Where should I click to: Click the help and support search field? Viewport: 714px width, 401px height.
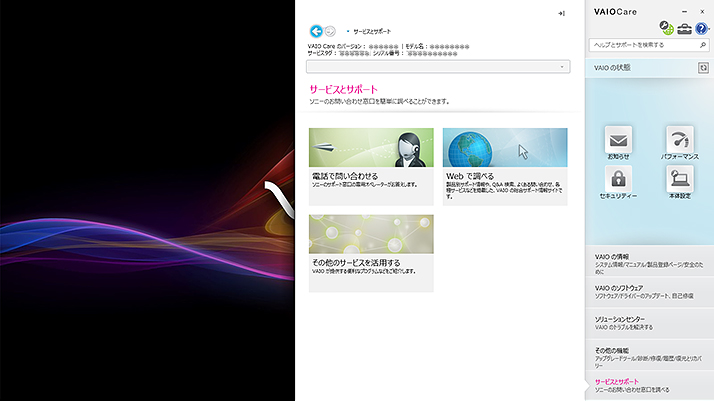[642, 45]
